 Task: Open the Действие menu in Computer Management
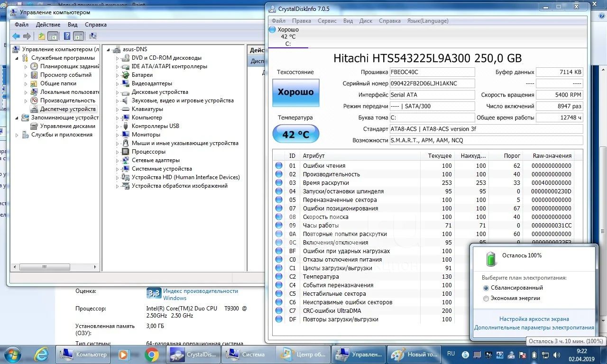(48, 25)
